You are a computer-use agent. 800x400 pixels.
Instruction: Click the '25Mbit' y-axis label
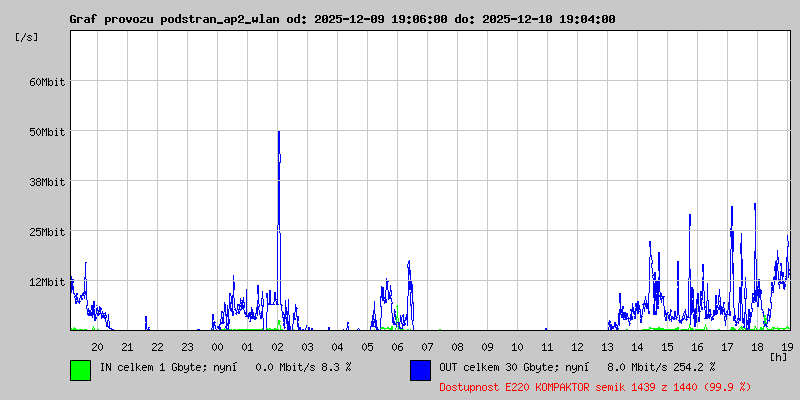coord(47,232)
